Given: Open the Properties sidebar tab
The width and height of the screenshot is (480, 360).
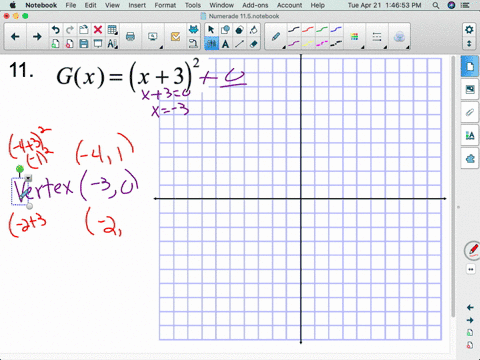Looking at the screenshot, I should tap(470, 135).
